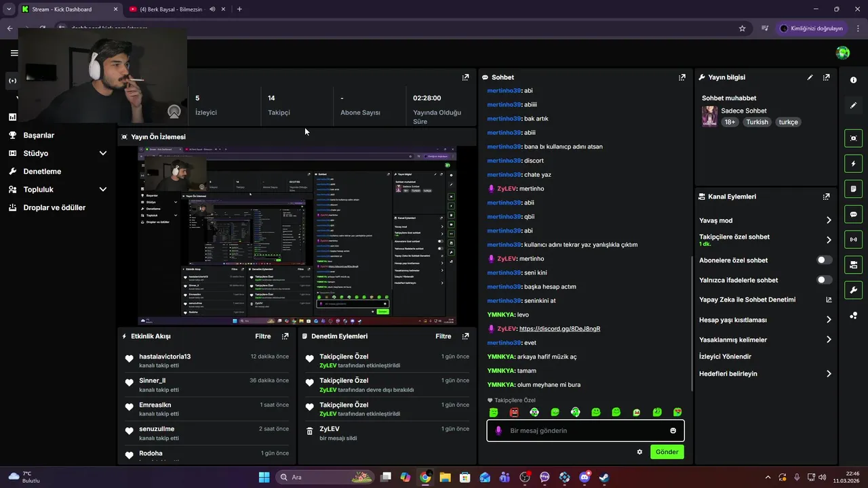The image size is (868, 488).
Task: Open Filtre in Etkinlik Akışı panel
Action: click(x=263, y=336)
